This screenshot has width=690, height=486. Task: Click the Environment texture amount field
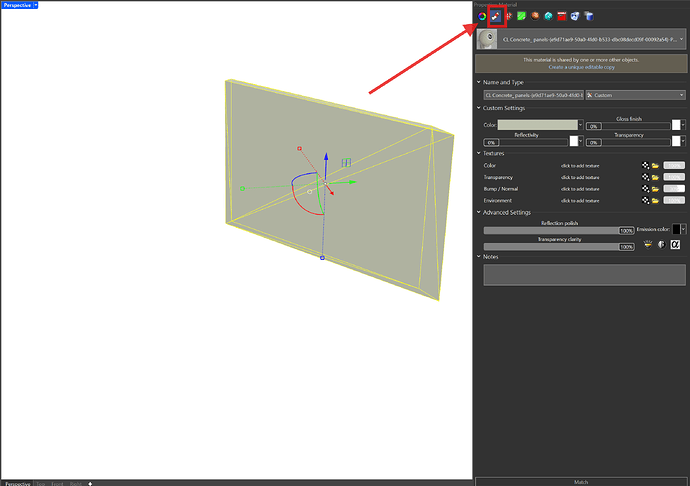(x=674, y=200)
